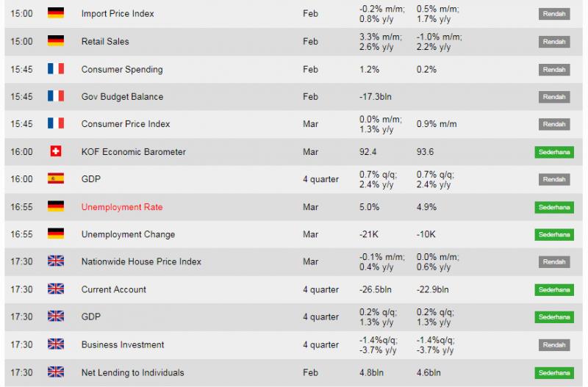Click the German flag next to Retail Sales
This screenshot has width=588, height=387.
(56, 41)
